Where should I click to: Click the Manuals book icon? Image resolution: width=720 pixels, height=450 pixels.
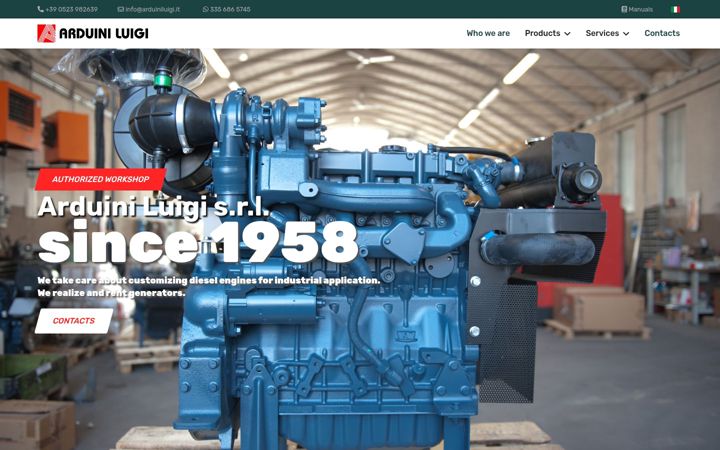coord(624,9)
